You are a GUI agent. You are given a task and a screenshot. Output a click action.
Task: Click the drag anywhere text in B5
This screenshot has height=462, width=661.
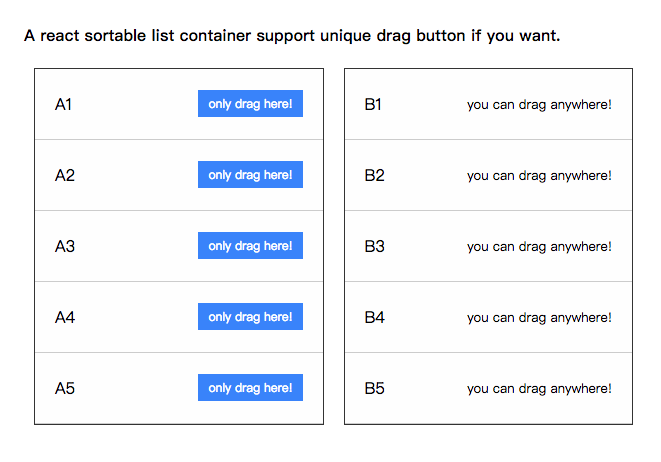539,388
